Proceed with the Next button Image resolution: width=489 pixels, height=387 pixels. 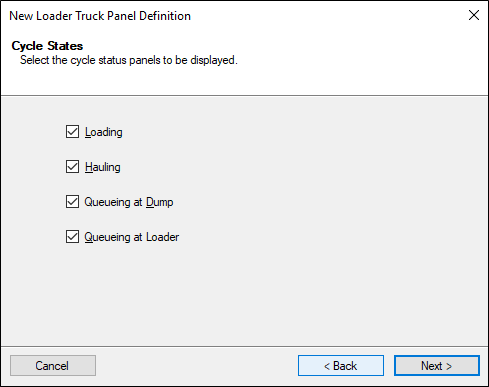pos(437,366)
